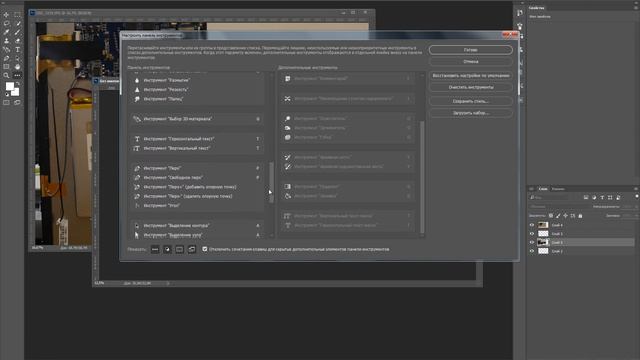Toggle the three-dots visibility button beside Показать

pyautogui.click(x=155, y=249)
